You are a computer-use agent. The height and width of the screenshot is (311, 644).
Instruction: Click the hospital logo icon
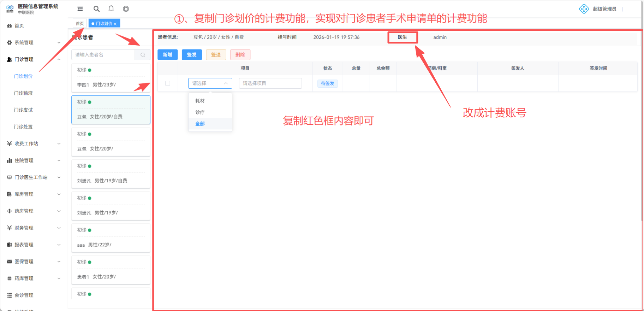(x=10, y=8)
